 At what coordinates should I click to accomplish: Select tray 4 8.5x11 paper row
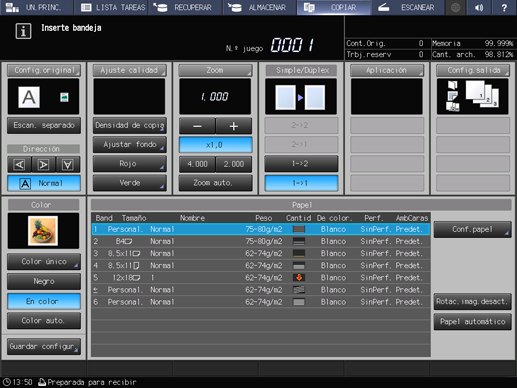pyautogui.click(x=261, y=266)
